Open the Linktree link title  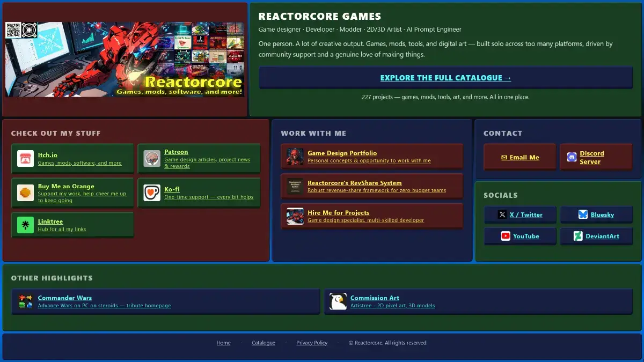(x=50, y=221)
